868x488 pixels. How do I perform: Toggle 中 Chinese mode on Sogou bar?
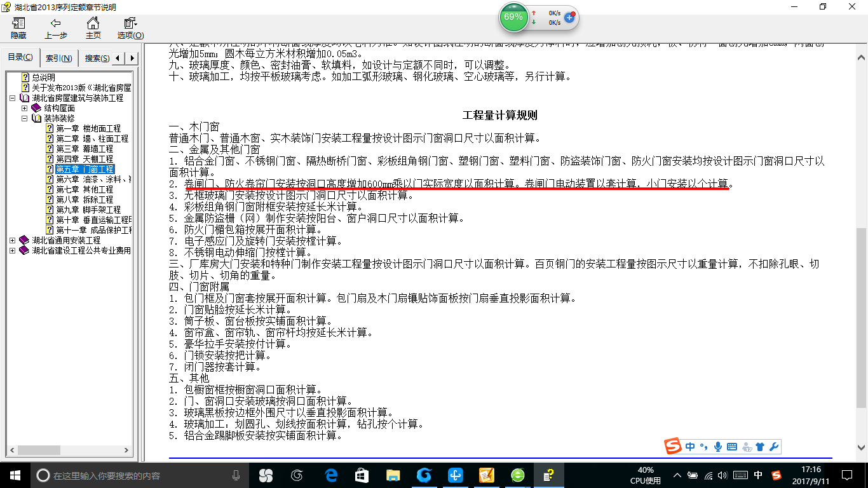click(x=690, y=447)
